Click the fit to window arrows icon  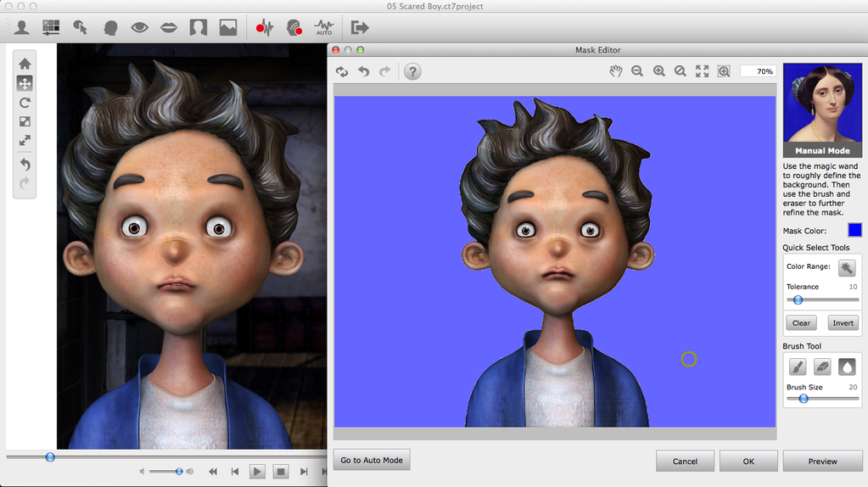702,70
